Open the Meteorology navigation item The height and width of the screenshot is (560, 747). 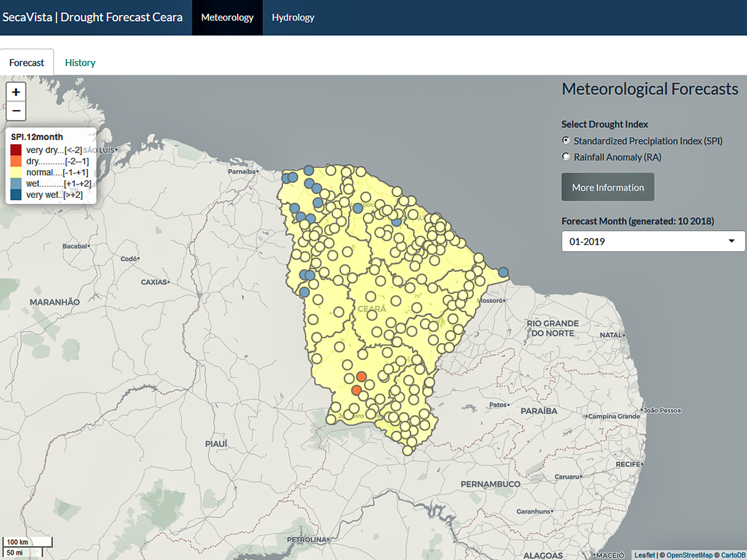point(227,18)
